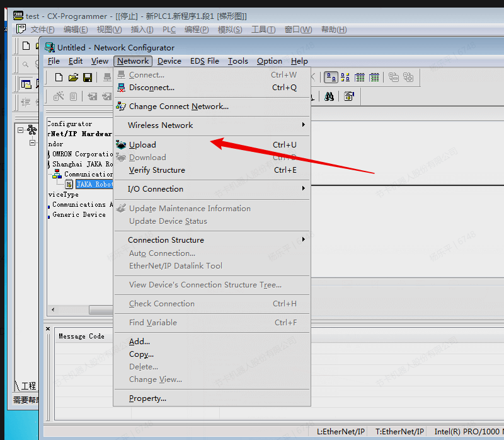This screenshot has height=440, width=504.
Task: Toggle the large icons view mode
Action: 331,78
